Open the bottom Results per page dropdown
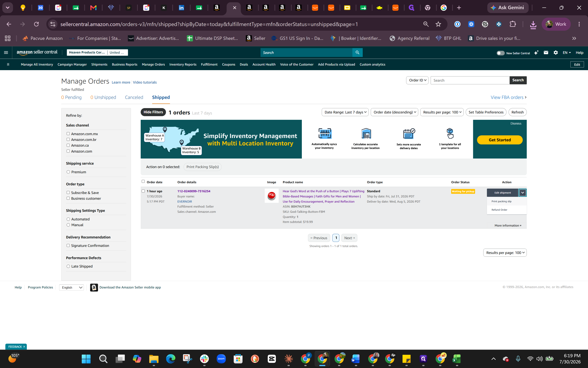Image resolution: width=588 pixels, height=368 pixels. pyautogui.click(x=505, y=253)
